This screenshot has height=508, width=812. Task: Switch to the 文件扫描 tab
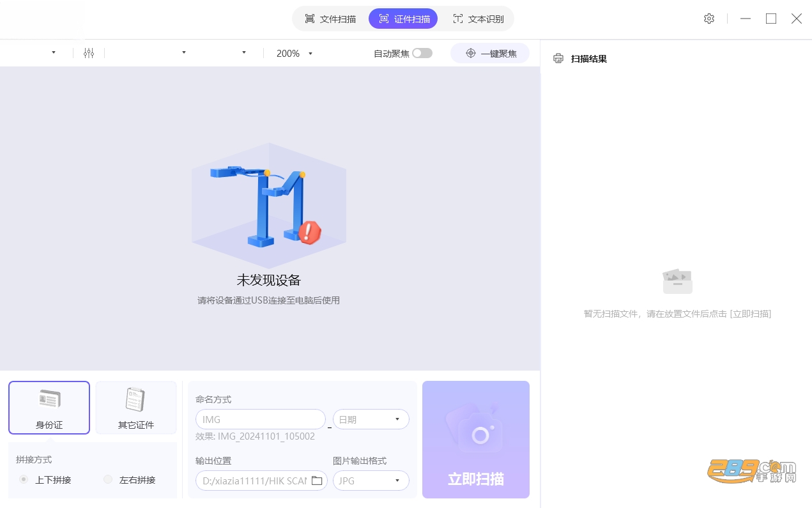[x=330, y=19]
